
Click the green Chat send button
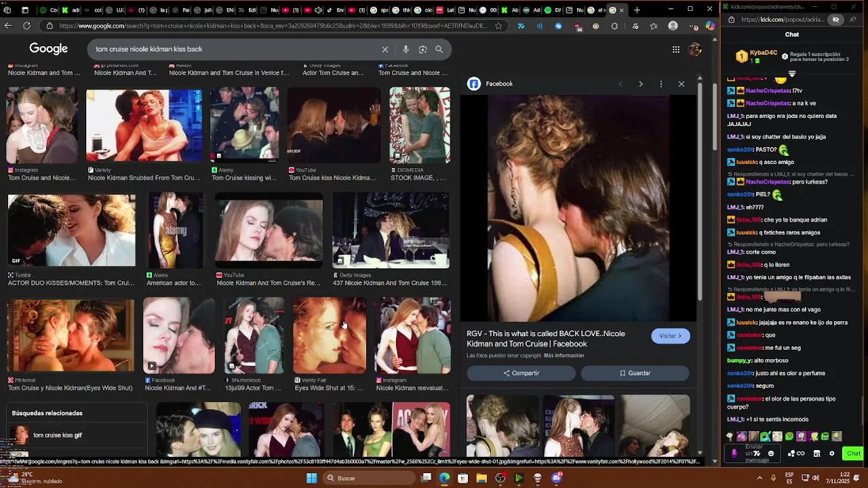(852, 453)
